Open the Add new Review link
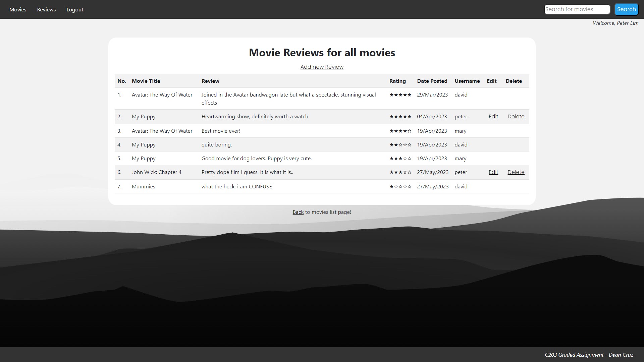The height and width of the screenshot is (362, 644). coord(322,67)
